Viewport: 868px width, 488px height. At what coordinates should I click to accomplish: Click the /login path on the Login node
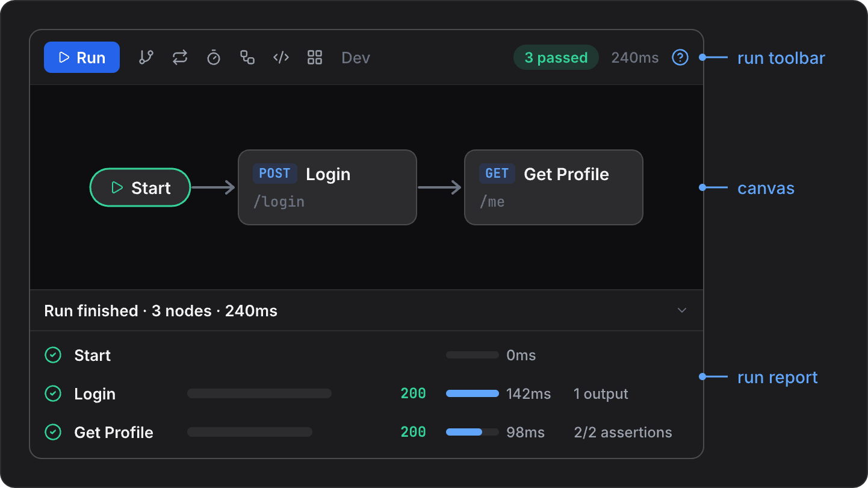[x=279, y=202]
